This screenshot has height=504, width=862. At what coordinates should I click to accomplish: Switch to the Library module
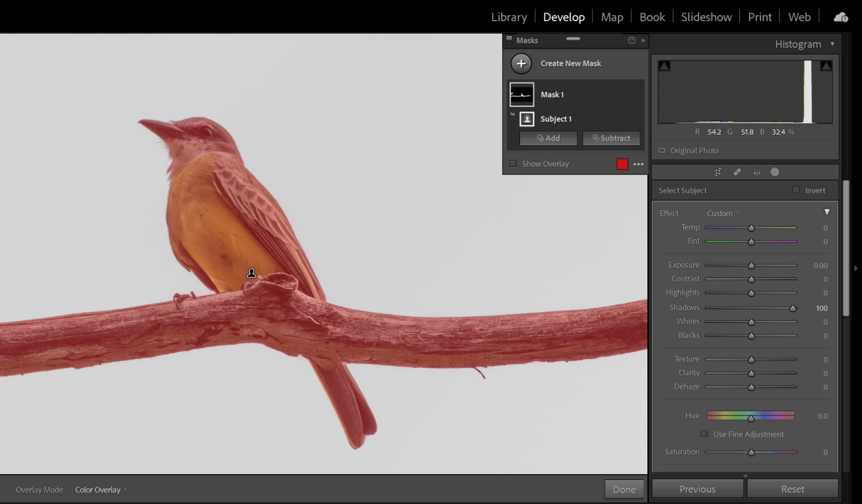(509, 17)
